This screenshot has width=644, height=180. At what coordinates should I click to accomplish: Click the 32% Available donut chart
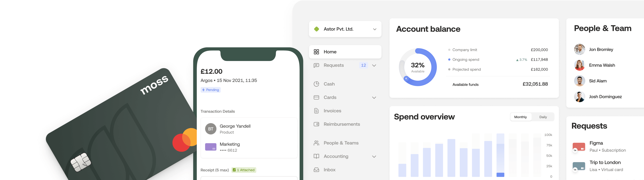coord(418,67)
